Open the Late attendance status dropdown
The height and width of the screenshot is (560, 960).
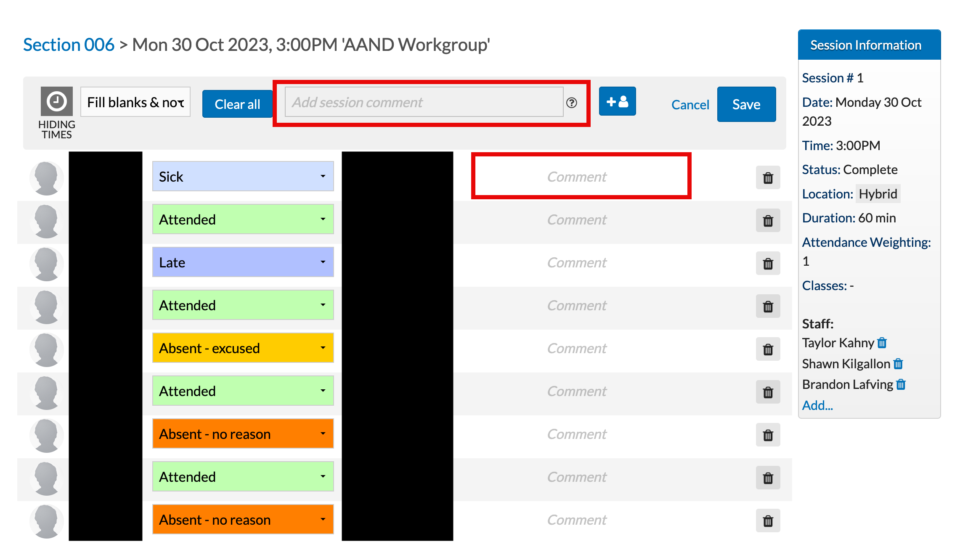[243, 262]
